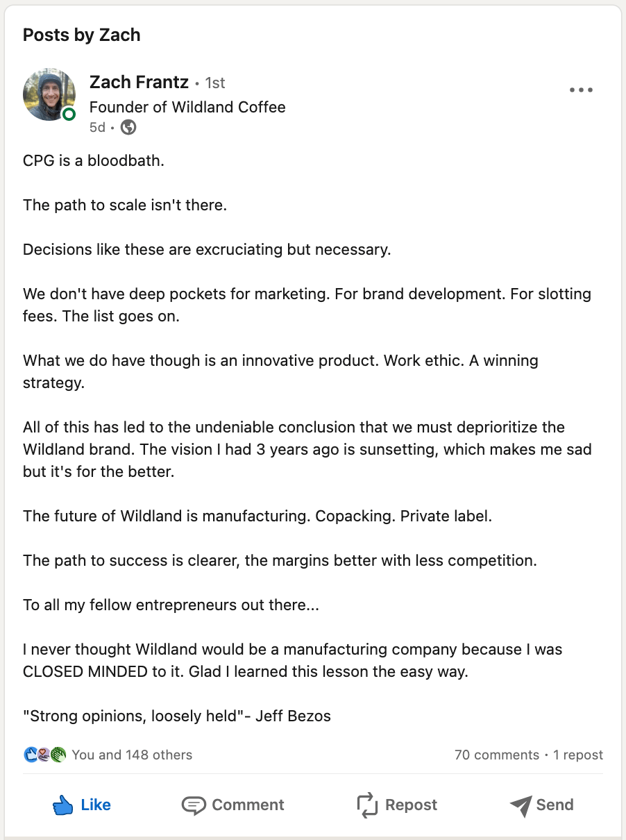Click the globe public visibility icon
The height and width of the screenshot is (840, 626).
coord(128,127)
